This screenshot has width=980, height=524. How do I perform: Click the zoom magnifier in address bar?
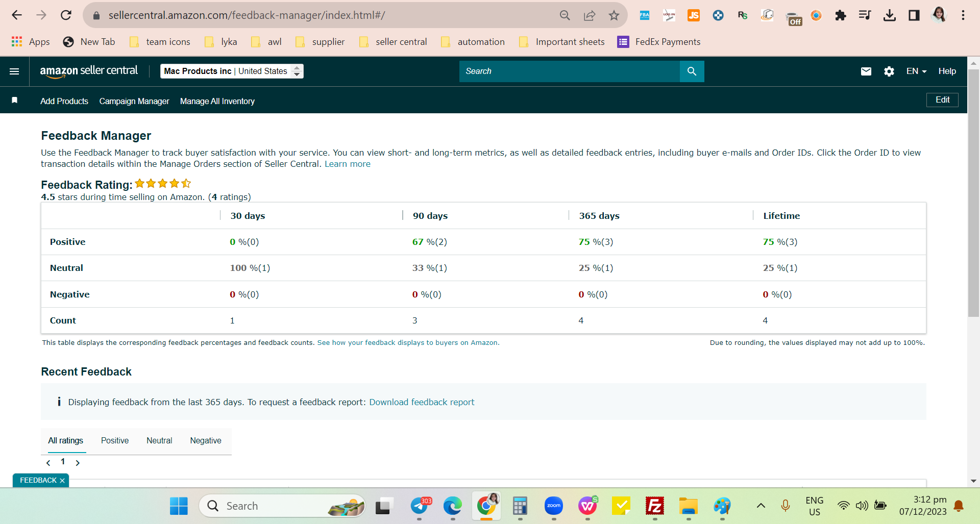(x=565, y=15)
